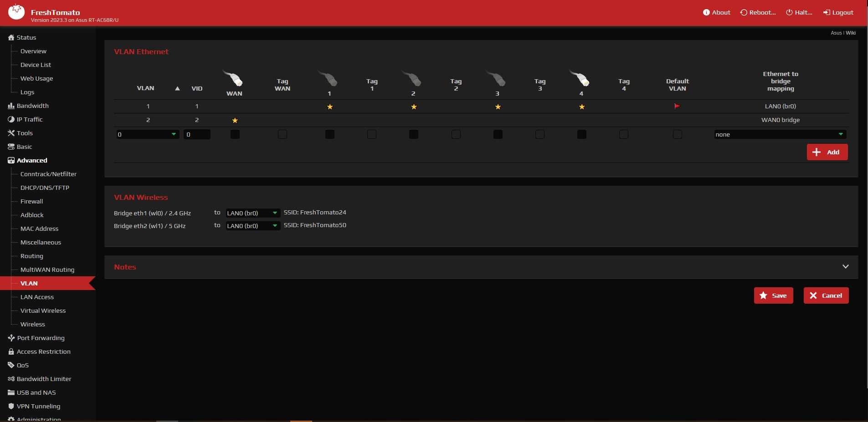Screen dimensions: 868x422
Task: Open the bridge mapping 'none' dropdown
Action: coord(780,134)
